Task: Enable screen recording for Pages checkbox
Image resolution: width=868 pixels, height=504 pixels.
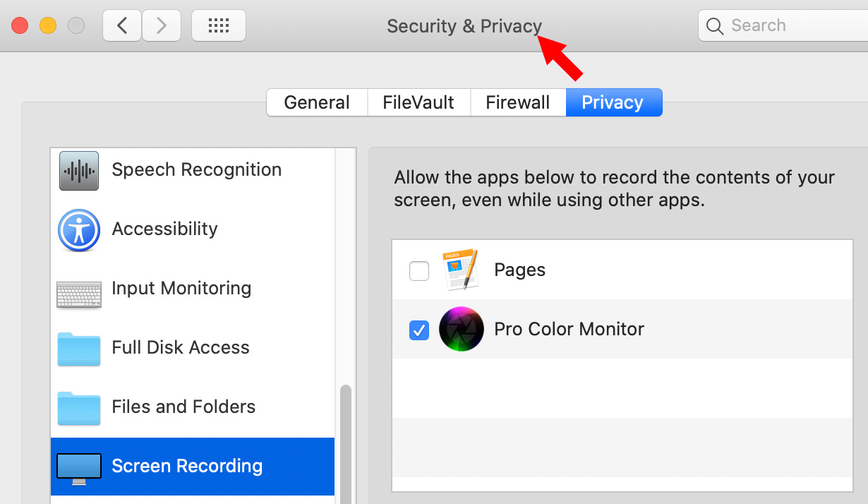Action: point(419,270)
